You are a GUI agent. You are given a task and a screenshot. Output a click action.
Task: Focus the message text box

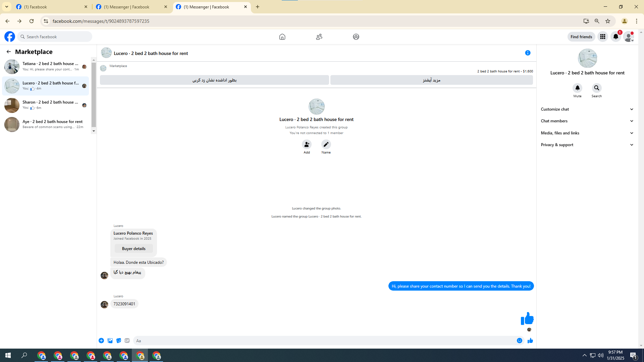(325, 341)
